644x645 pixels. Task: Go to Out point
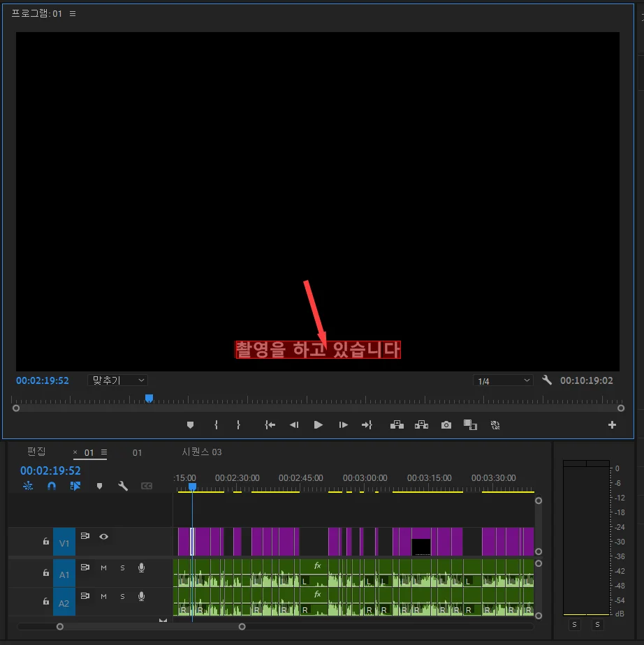click(367, 425)
